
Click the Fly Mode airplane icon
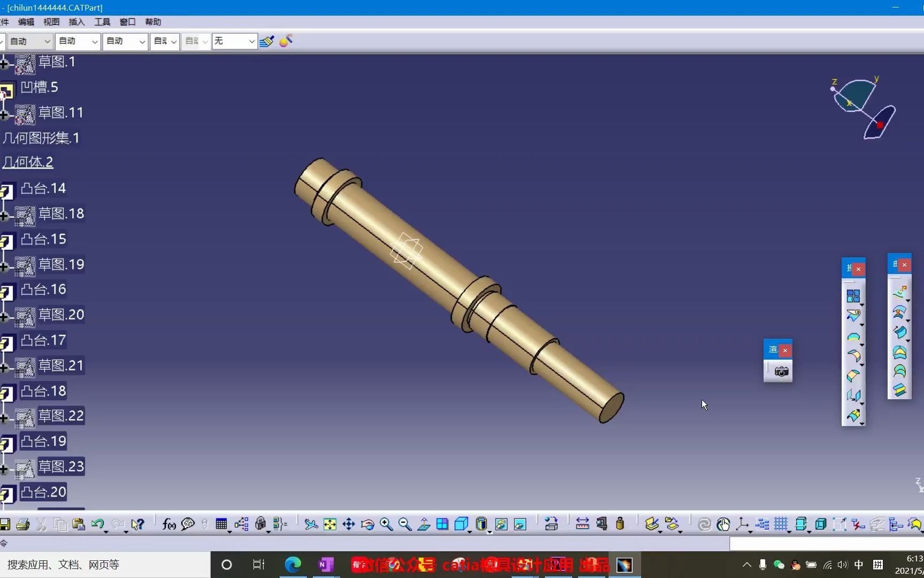point(311,524)
